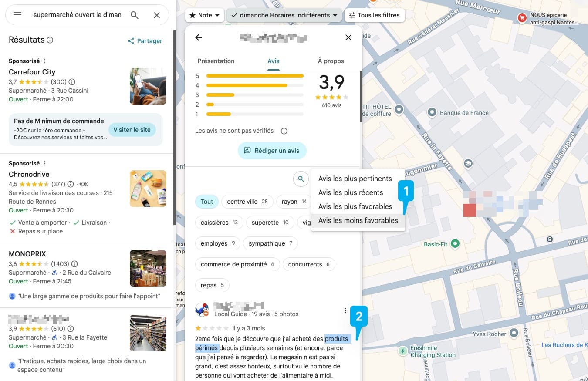Open the reviewer's profile avatar

pyautogui.click(x=202, y=310)
